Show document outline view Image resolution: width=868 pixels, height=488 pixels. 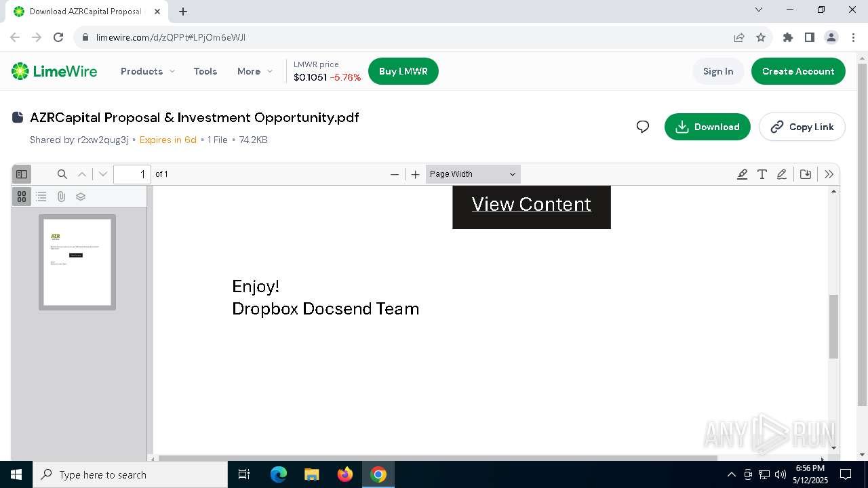point(41,197)
